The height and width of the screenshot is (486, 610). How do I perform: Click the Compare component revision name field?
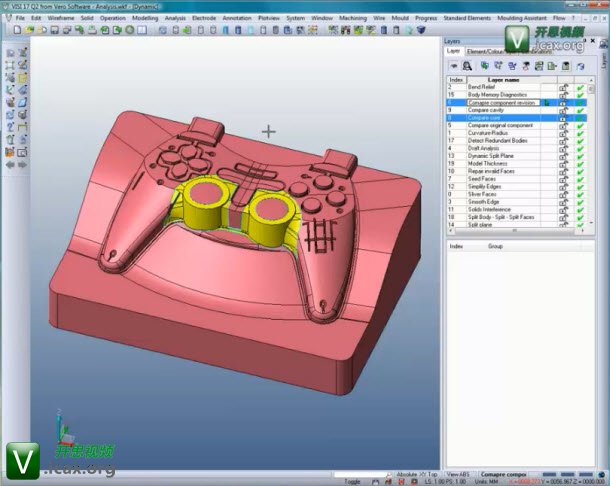(503, 103)
